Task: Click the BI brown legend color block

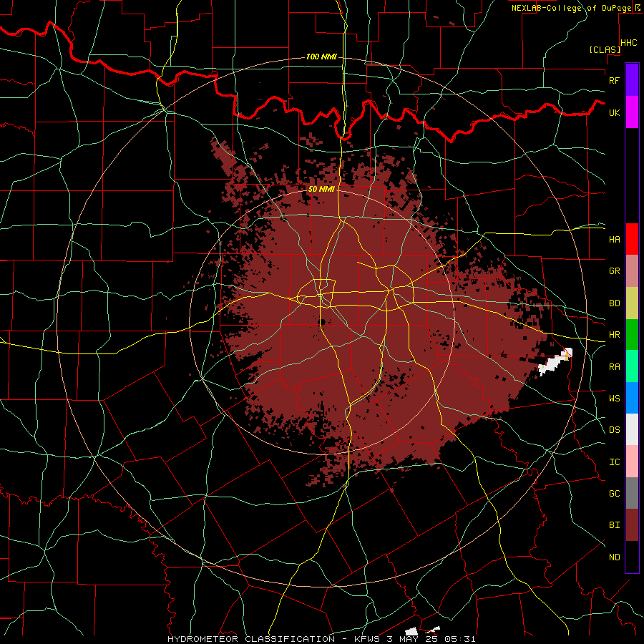Action: tap(632, 525)
